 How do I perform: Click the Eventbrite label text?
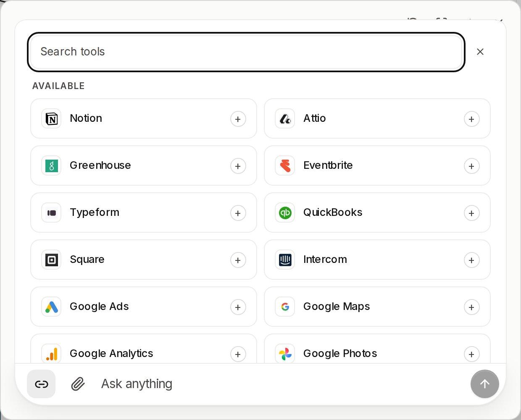[x=328, y=165]
